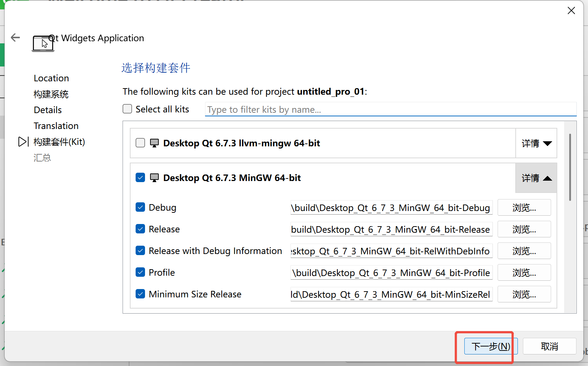Browse for the Profile build directory
The width and height of the screenshot is (588, 366).
524,272
